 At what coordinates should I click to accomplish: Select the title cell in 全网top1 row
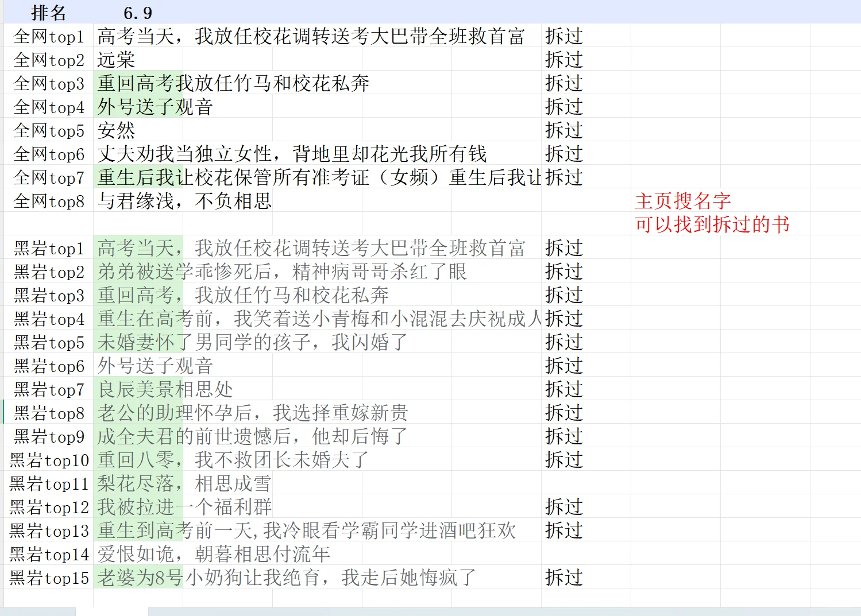[311, 36]
